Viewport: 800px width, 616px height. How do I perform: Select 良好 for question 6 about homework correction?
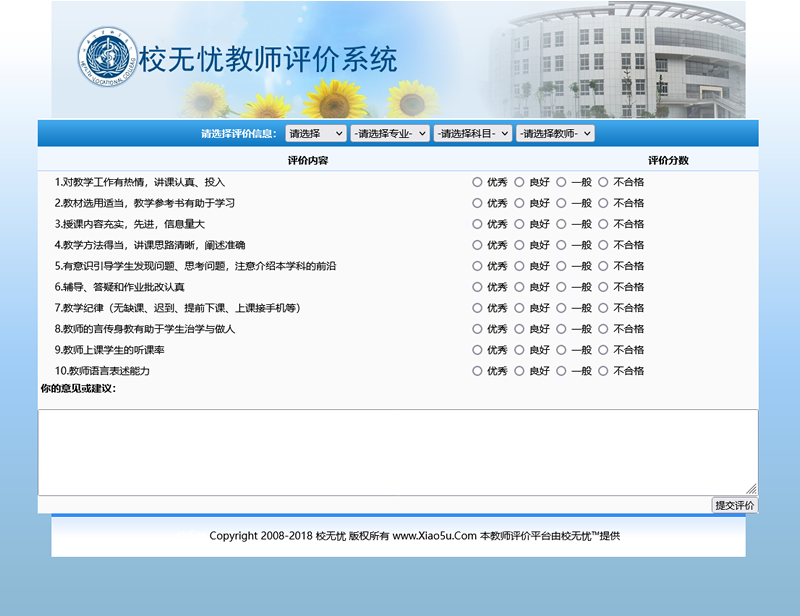[x=520, y=287]
